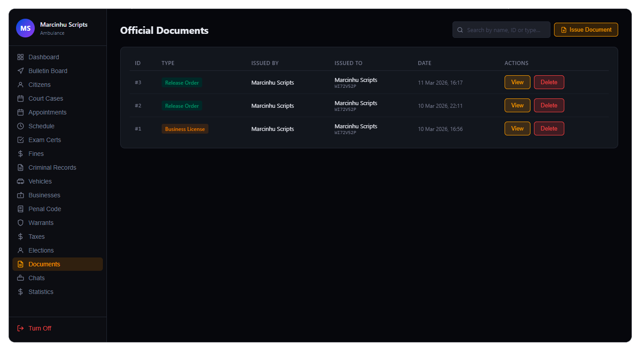This screenshot has height=351, width=644.
Task: Click the Schedule clock icon
Action: [x=20, y=126]
